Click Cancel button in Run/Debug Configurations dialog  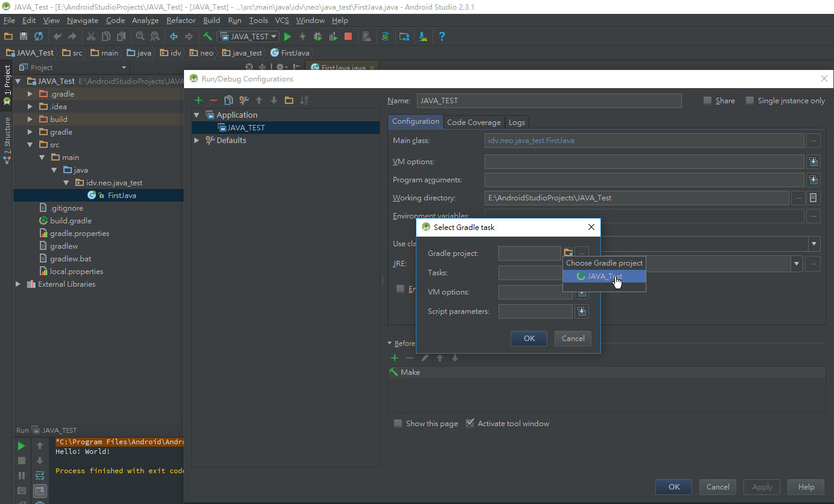pos(718,487)
